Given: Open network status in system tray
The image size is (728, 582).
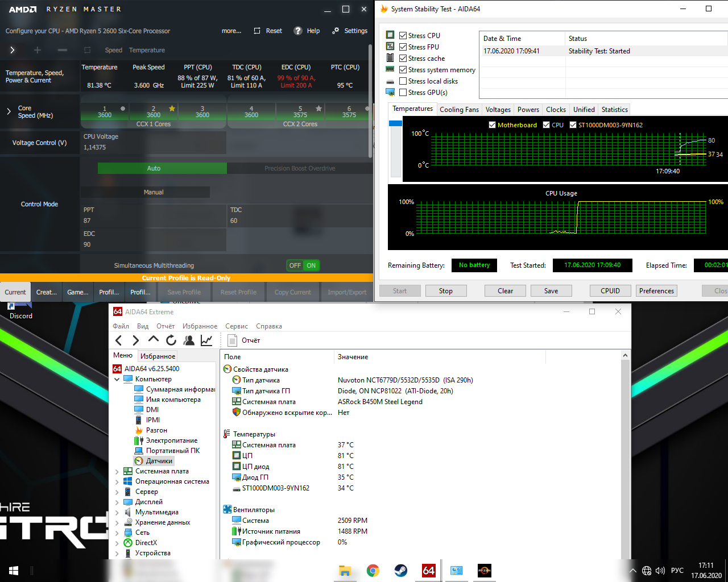Looking at the screenshot, I should [x=647, y=571].
